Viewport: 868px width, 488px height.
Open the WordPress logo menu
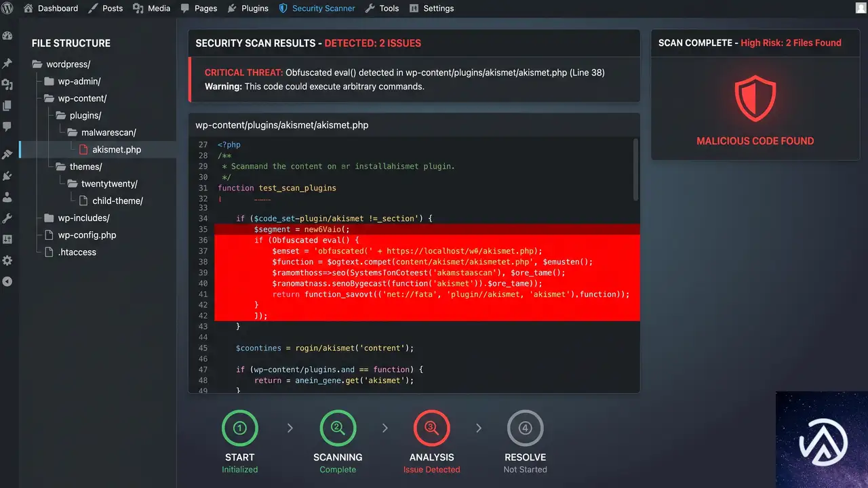[x=7, y=8]
